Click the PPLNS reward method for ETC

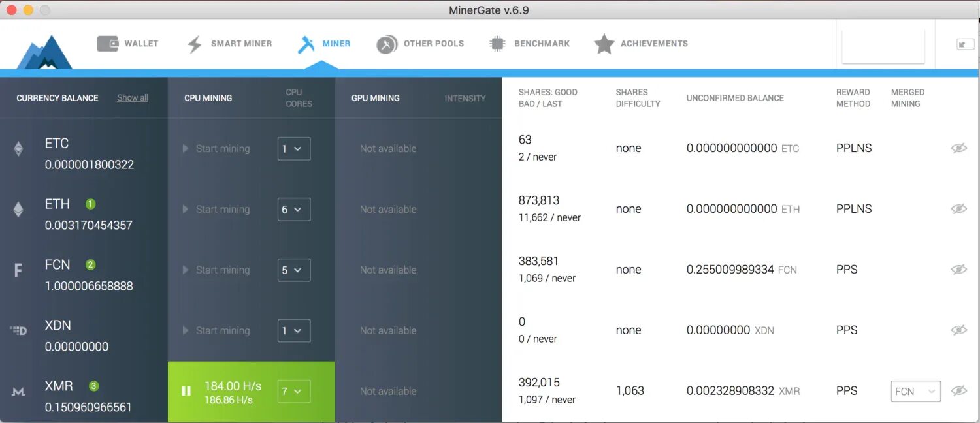point(854,148)
